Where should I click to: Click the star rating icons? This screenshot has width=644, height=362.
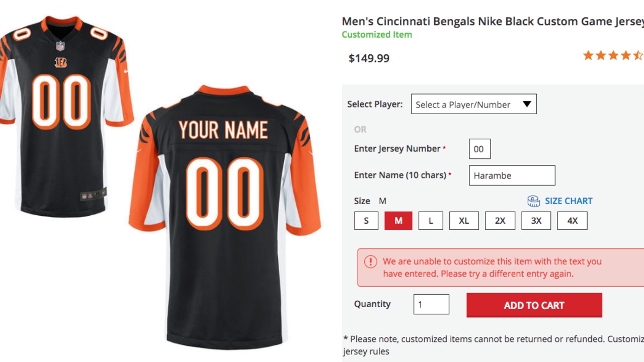tap(613, 55)
